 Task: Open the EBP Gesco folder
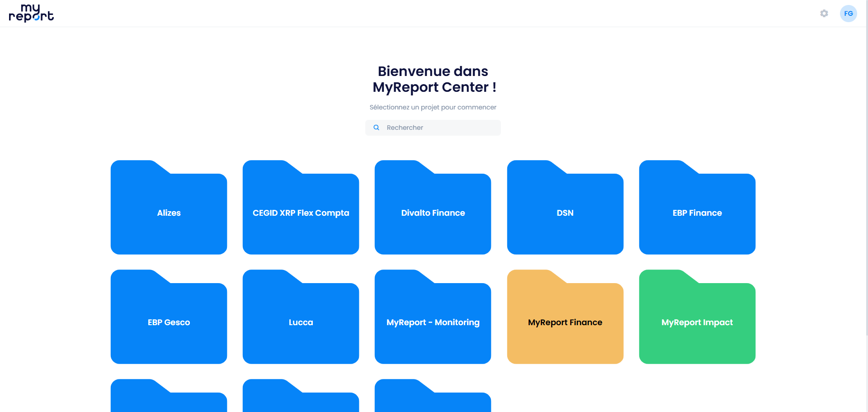point(169,317)
